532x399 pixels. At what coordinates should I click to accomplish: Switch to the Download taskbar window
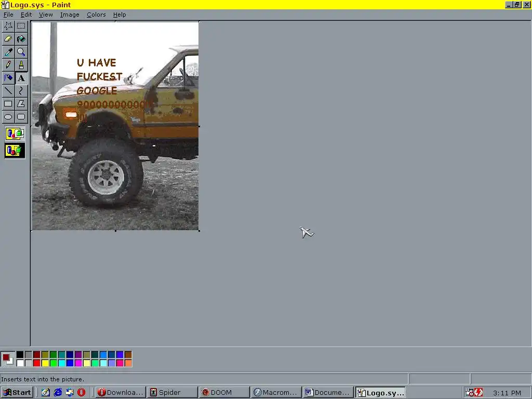(121, 393)
